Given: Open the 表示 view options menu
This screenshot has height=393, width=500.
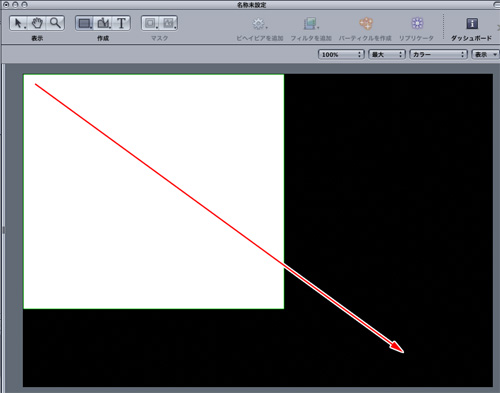Looking at the screenshot, I should (x=485, y=54).
